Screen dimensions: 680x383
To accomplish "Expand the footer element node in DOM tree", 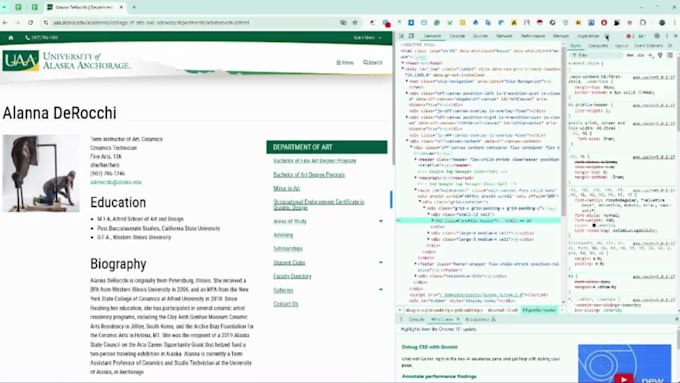I will (x=416, y=264).
